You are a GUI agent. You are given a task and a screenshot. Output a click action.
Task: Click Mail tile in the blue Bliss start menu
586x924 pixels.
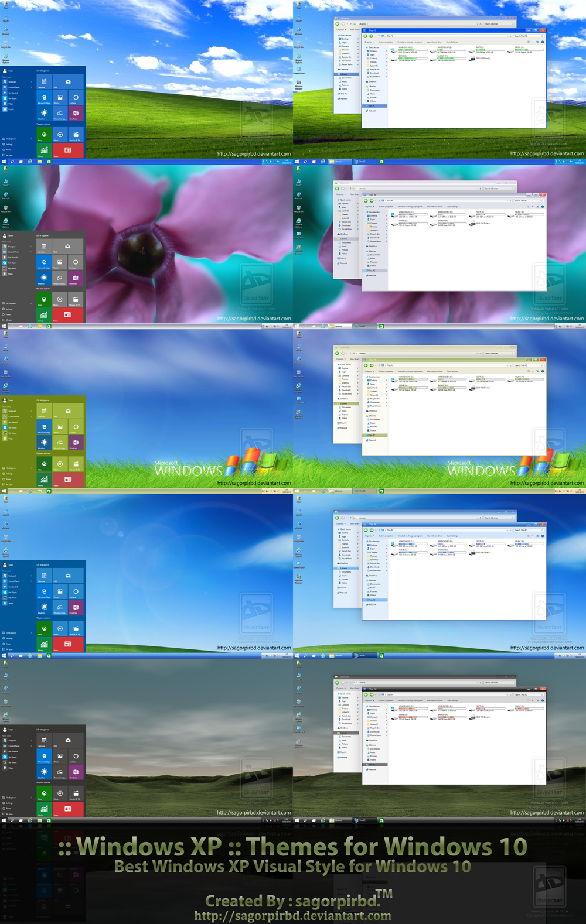(x=68, y=82)
